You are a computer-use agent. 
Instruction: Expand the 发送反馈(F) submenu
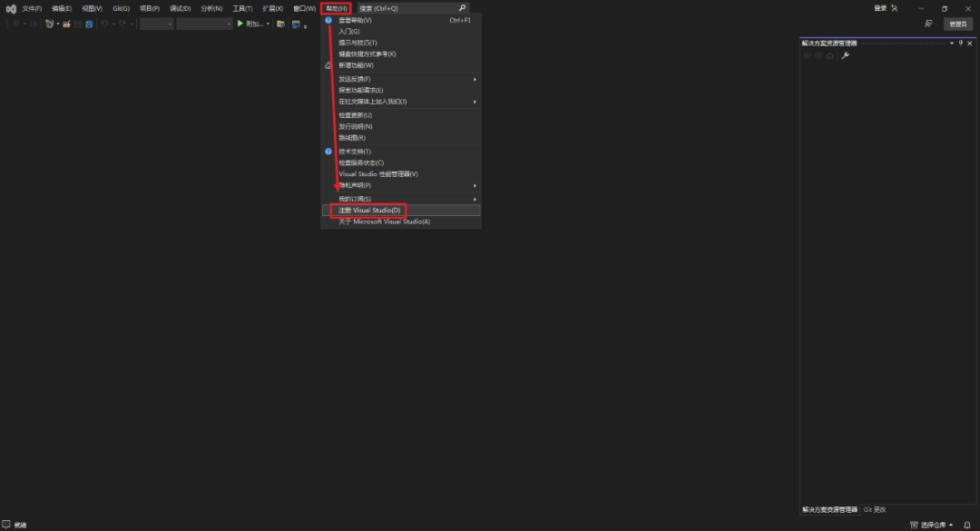pos(475,80)
